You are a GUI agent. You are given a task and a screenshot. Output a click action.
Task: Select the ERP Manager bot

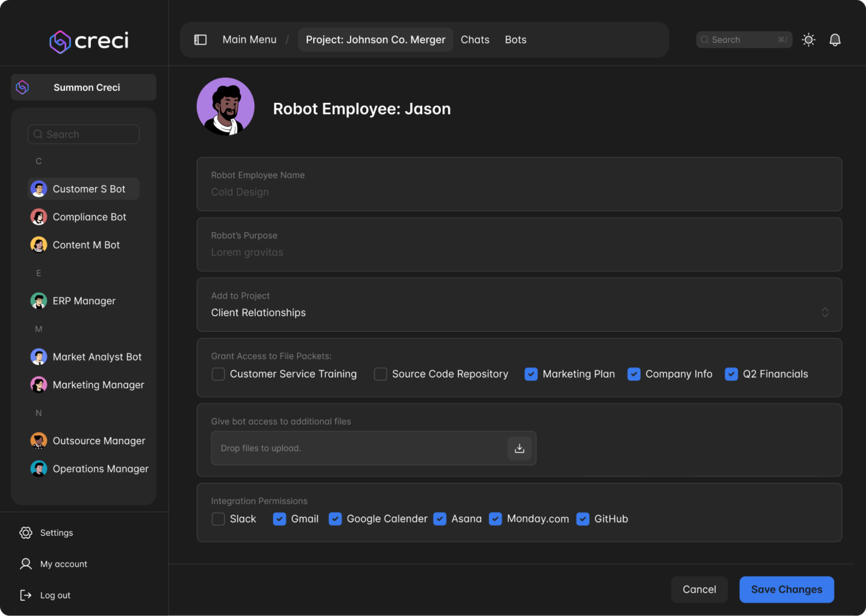84,301
